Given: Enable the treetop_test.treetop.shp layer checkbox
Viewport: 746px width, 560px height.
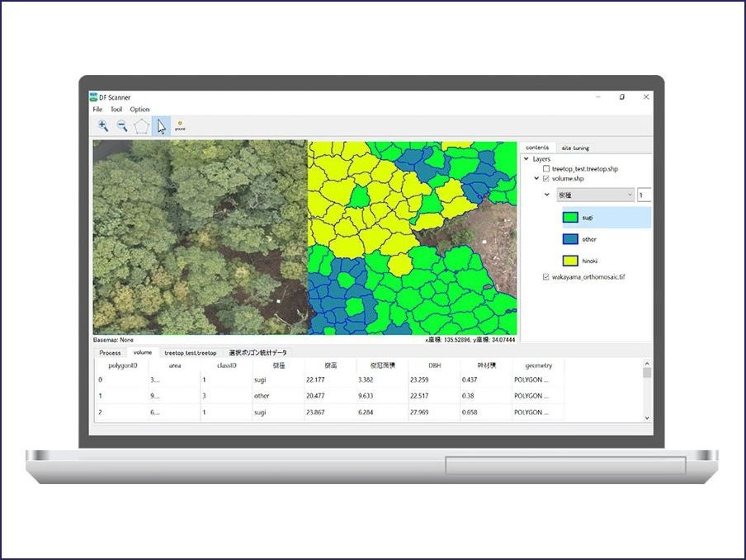Looking at the screenshot, I should (x=546, y=169).
